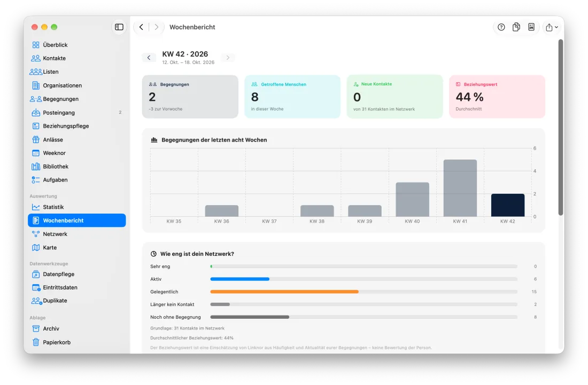Select the Wochenbericht sidebar item

(77, 220)
